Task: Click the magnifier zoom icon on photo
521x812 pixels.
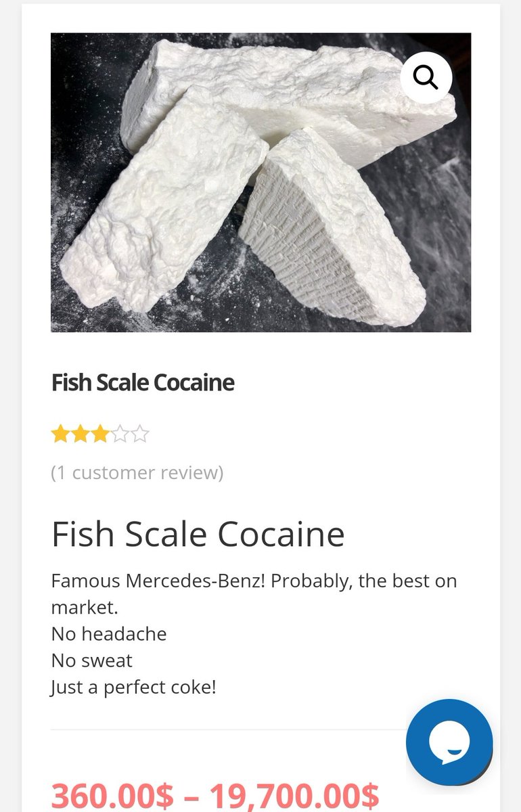Action: (x=426, y=77)
